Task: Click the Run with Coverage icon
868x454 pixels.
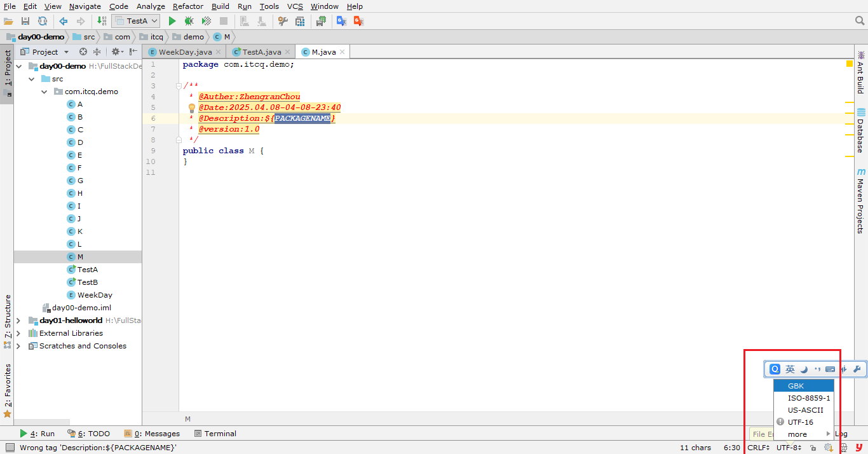Action: tap(206, 21)
